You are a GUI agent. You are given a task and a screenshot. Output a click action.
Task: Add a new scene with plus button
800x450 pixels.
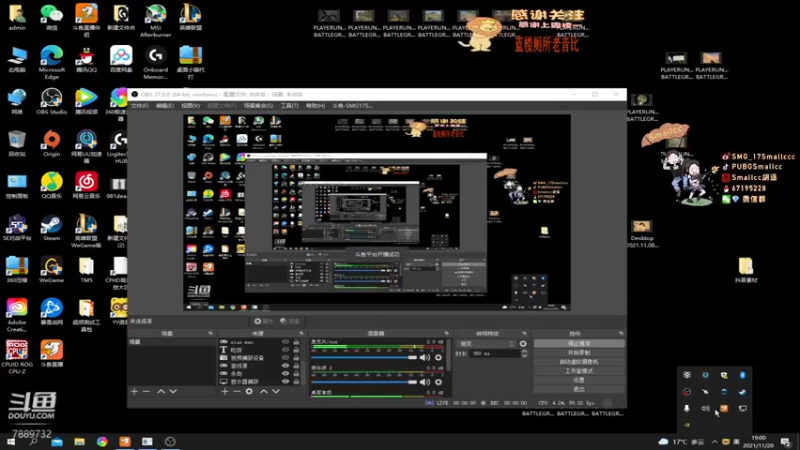coord(134,391)
